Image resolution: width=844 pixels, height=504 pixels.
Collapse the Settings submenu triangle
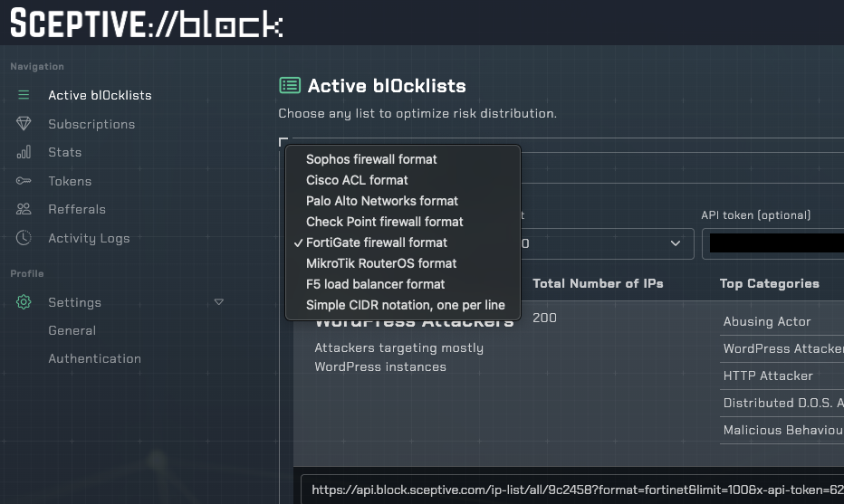(x=218, y=302)
